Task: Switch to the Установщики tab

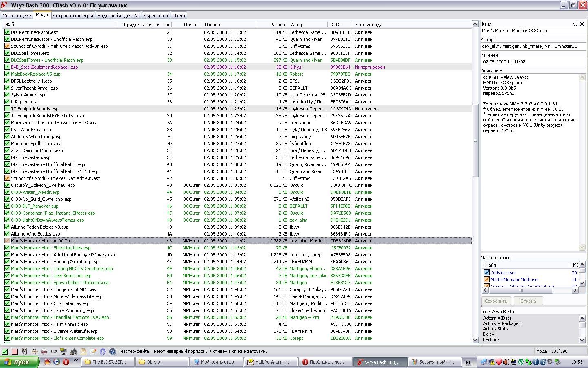Action: tap(17, 16)
